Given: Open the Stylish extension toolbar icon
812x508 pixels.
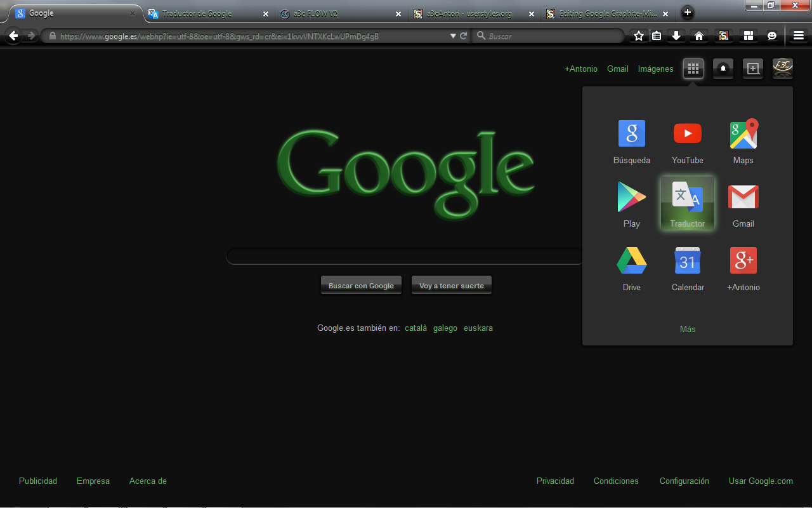Looking at the screenshot, I should click(x=723, y=36).
